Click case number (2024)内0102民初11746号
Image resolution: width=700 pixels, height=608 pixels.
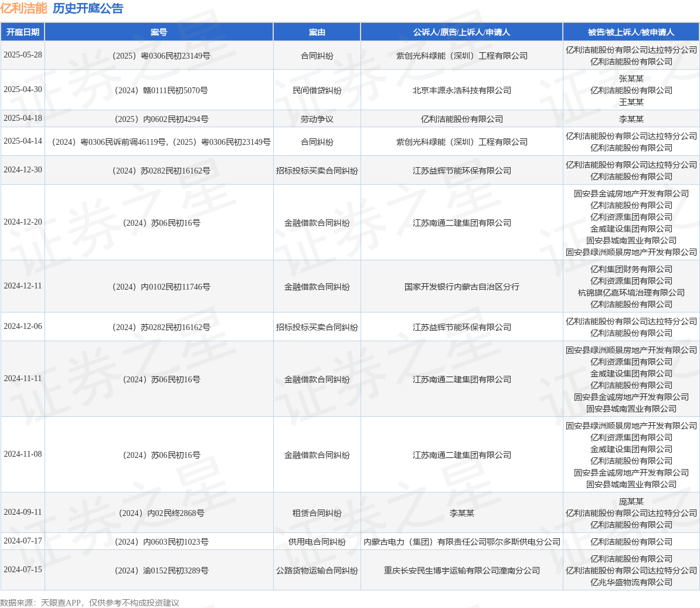[161, 287]
